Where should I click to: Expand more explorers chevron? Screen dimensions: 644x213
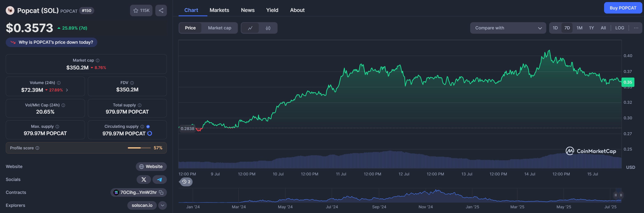[x=163, y=206]
